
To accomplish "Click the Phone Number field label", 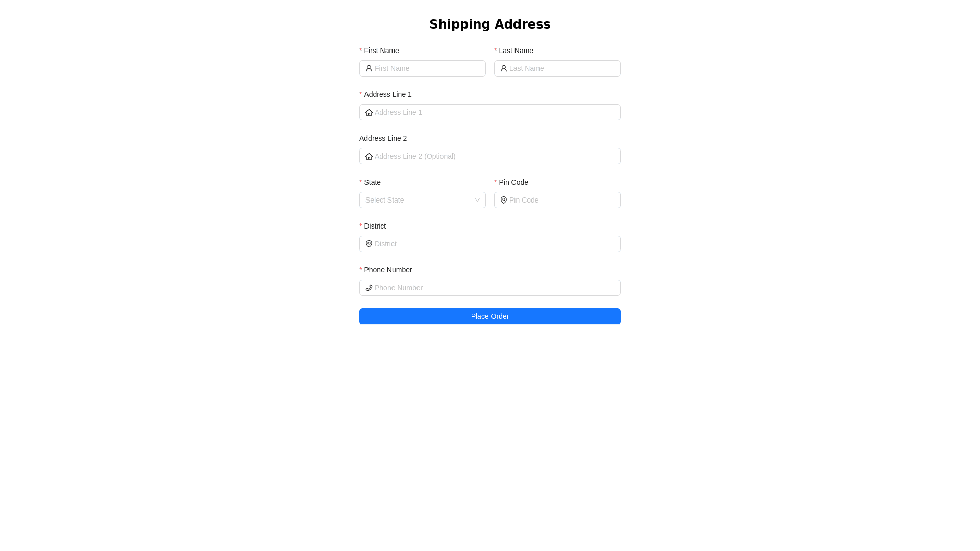I will (388, 270).
